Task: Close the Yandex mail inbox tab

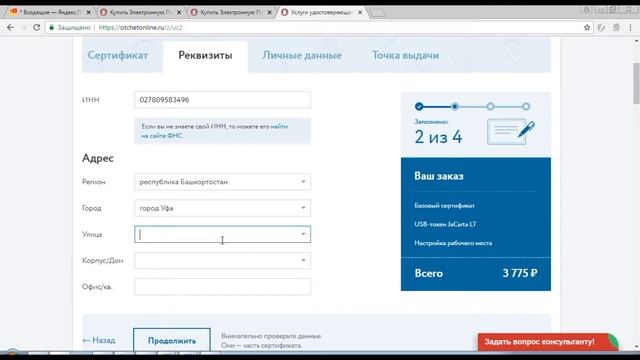Action: coord(89,12)
